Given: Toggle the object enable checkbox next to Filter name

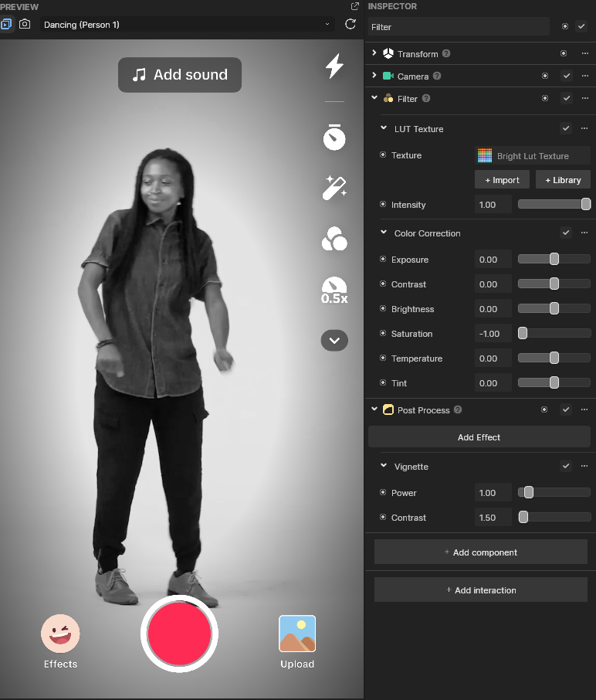Looking at the screenshot, I should tap(581, 26).
